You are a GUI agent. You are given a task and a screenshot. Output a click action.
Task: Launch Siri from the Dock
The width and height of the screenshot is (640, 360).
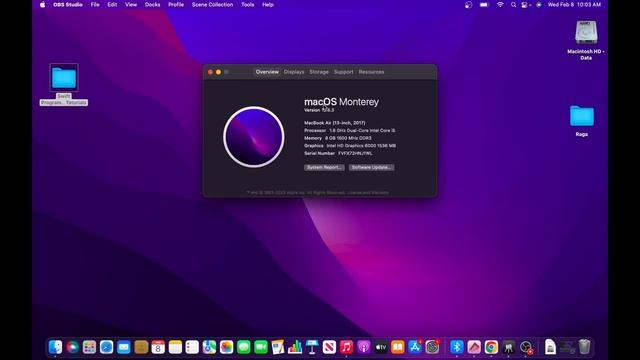pyautogui.click(x=73, y=347)
